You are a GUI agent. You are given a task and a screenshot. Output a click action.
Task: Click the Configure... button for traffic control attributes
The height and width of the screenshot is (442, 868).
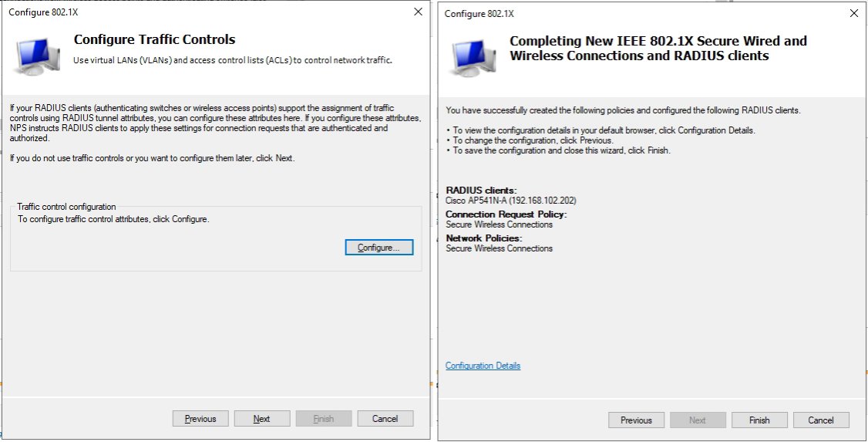pyautogui.click(x=378, y=248)
